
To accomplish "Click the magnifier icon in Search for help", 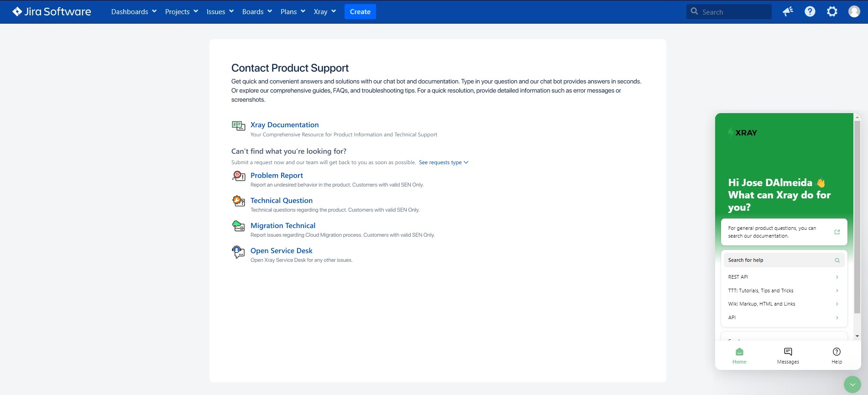I will (x=837, y=260).
